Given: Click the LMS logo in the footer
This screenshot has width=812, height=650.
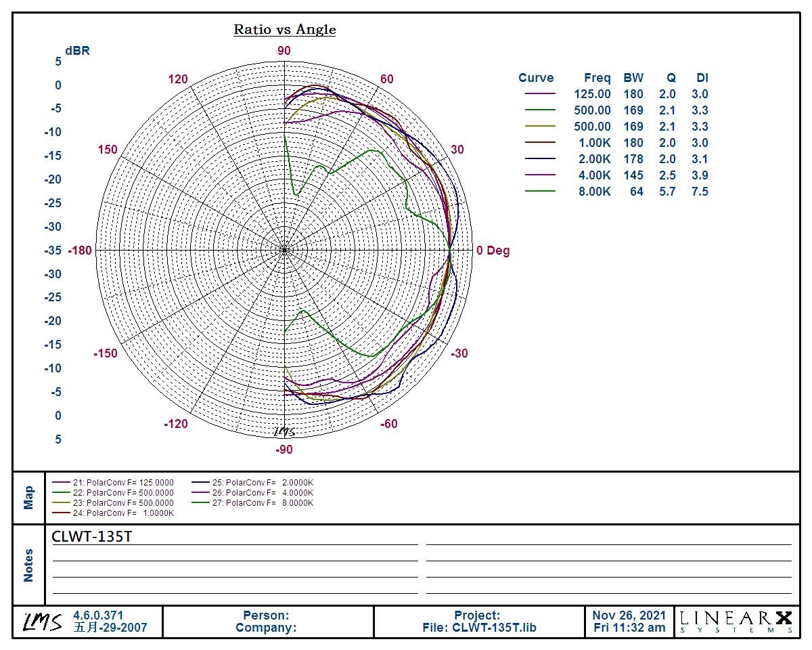Looking at the screenshot, I should click(42, 621).
